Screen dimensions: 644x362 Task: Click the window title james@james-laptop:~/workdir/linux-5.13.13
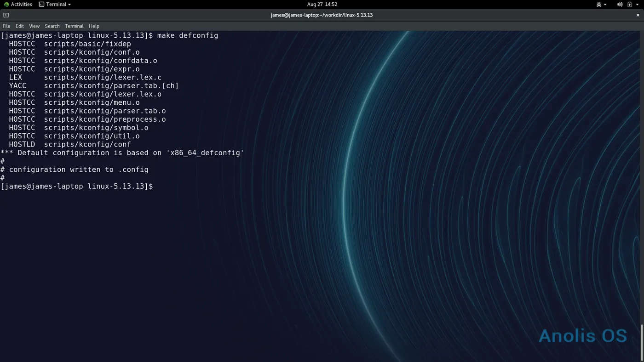click(x=322, y=15)
